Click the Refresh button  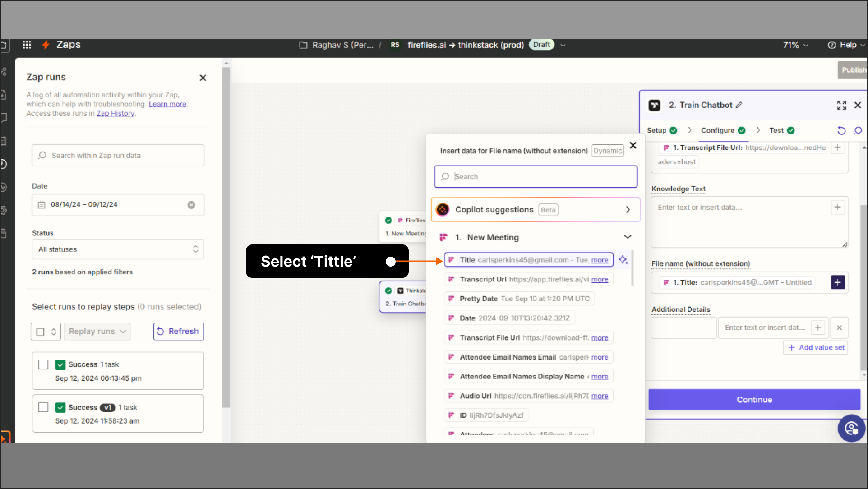179,332
